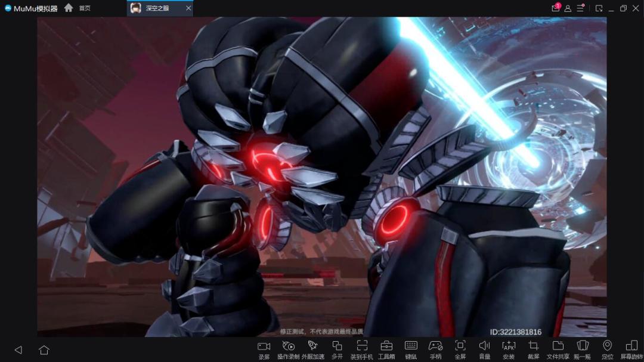Open the 键鼠 keyboard mapping tool

(x=411, y=349)
